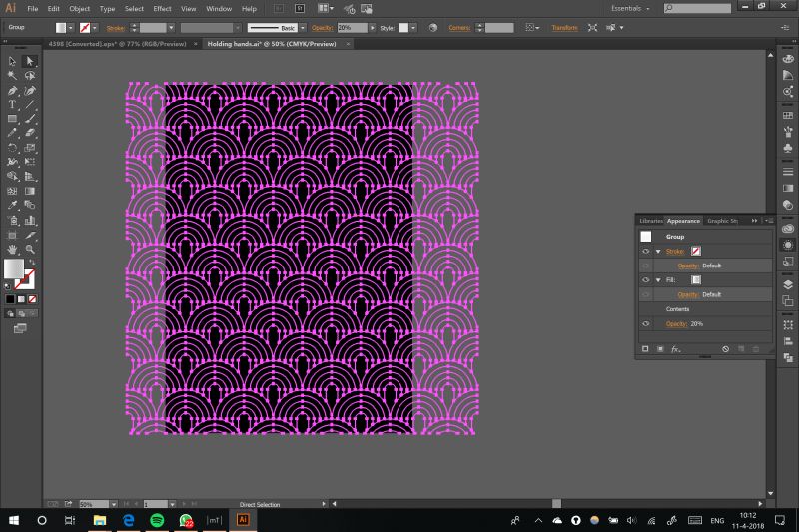The width and height of the screenshot is (799, 532).
Task: Open the Creative Cloud Libraries dock icon
Action: coord(788,229)
